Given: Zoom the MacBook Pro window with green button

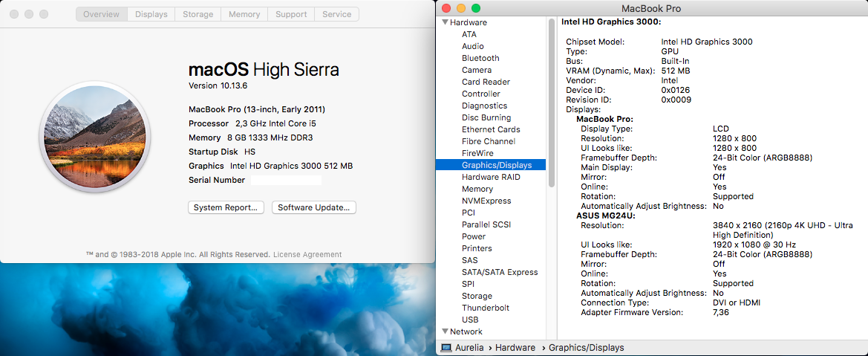Looking at the screenshot, I should (x=475, y=8).
